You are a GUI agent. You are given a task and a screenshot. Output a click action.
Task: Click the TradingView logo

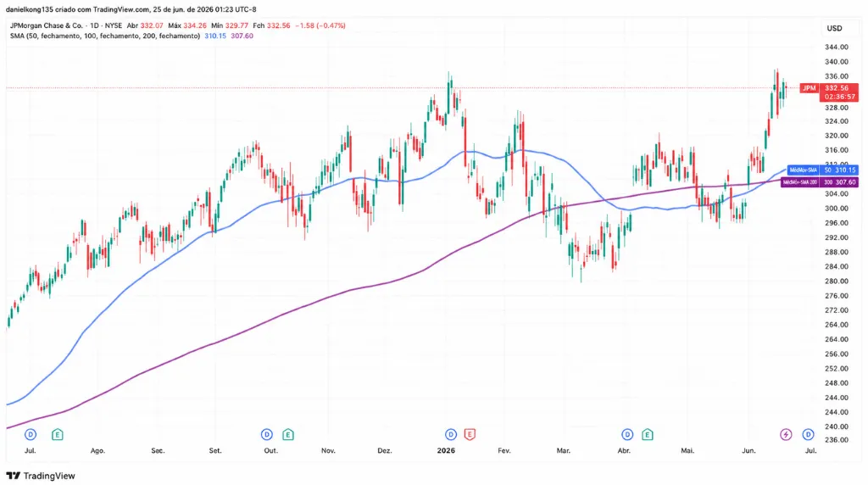(41, 476)
